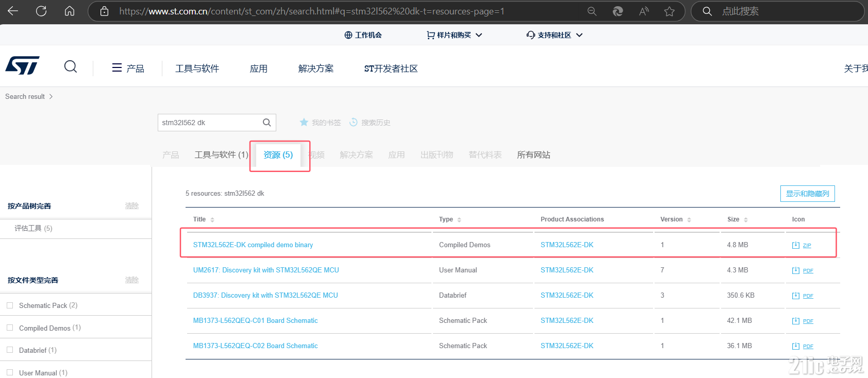Screen dimensions: 868x378
Task: Sort table by Type column arrows
Action: coord(459,220)
